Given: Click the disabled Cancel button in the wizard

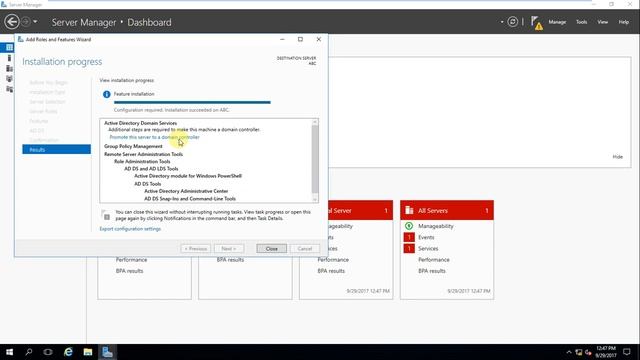Looking at the screenshot, I should (x=304, y=249).
